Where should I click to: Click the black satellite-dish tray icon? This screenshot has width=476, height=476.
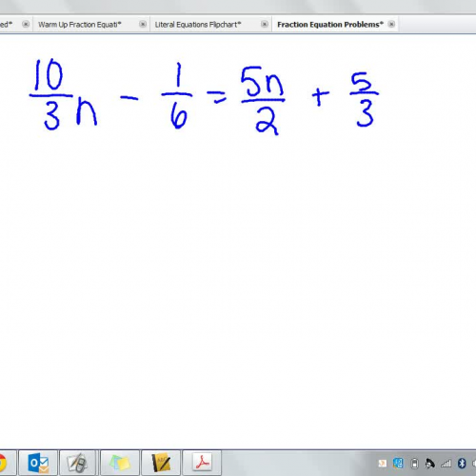pos(430,464)
